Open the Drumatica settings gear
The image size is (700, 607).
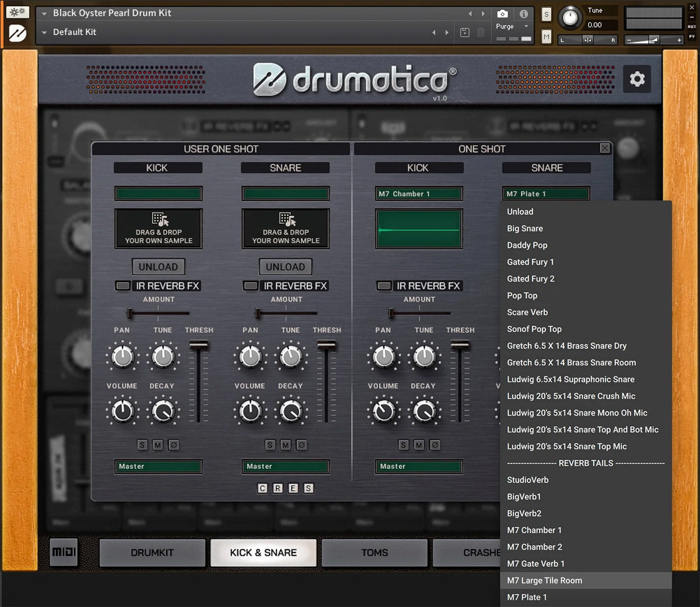(x=637, y=79)
